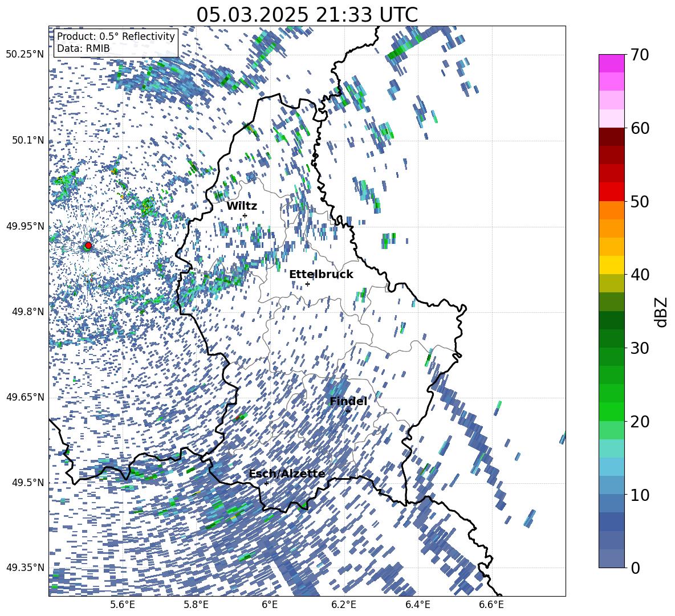
Task: Click the colorbar tick label 20
Action: pyautogui.click(x=640, y=422)
